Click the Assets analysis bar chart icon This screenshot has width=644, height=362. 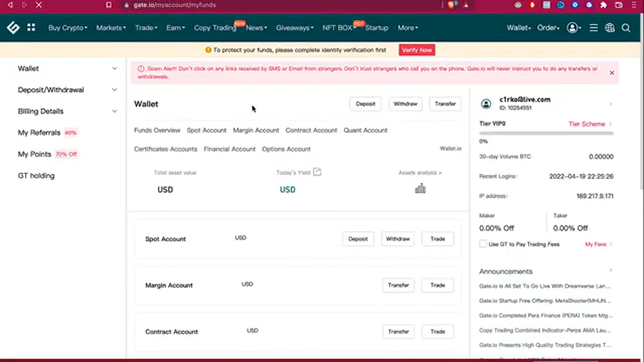click(420, 188)
